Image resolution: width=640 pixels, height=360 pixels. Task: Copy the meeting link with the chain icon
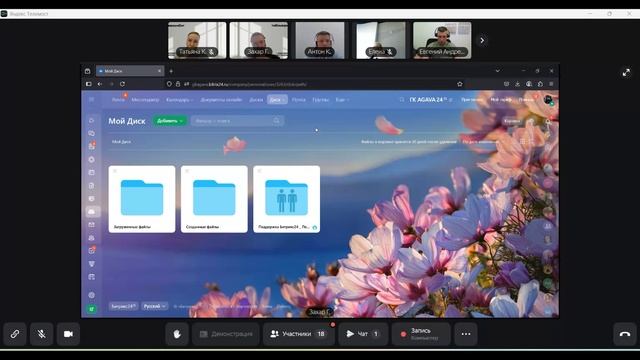pos(15,334)
